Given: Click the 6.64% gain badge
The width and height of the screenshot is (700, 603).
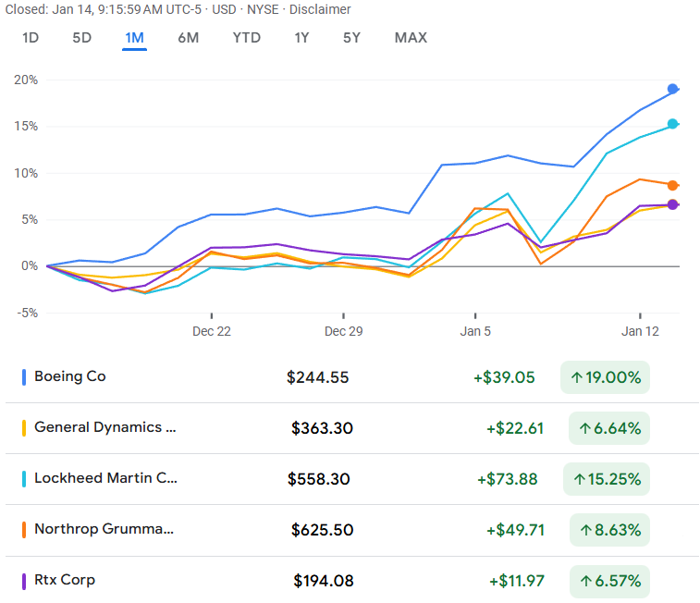Looking at the screenshot, I should (x=609, y=428).
